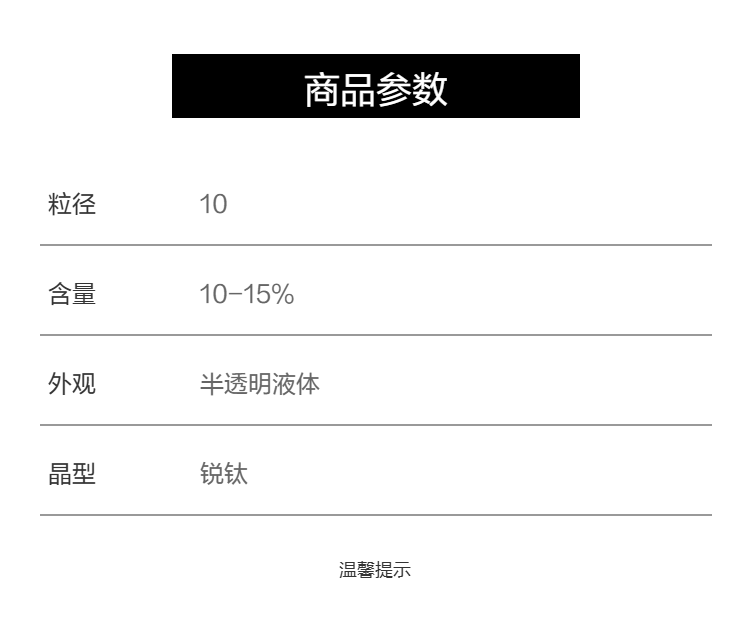Click the divider line under the 含量 row
This screenshot has width=750, height=630.
pos(375,335)
